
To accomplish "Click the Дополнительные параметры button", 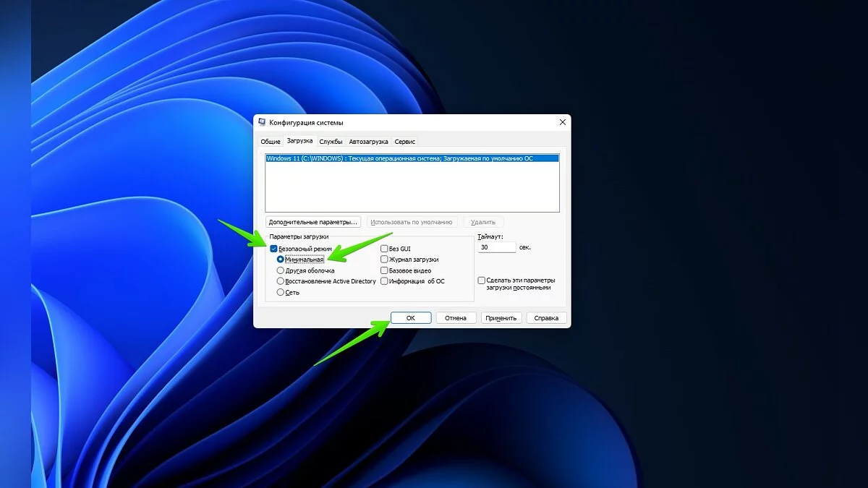I will (313, 222).
